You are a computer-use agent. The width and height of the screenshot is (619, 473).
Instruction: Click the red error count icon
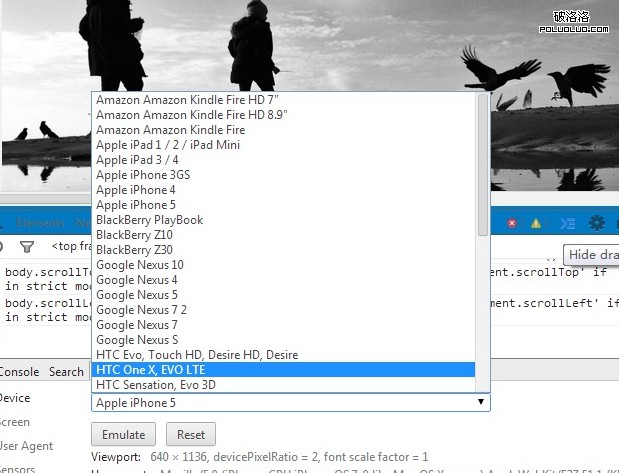512,223
